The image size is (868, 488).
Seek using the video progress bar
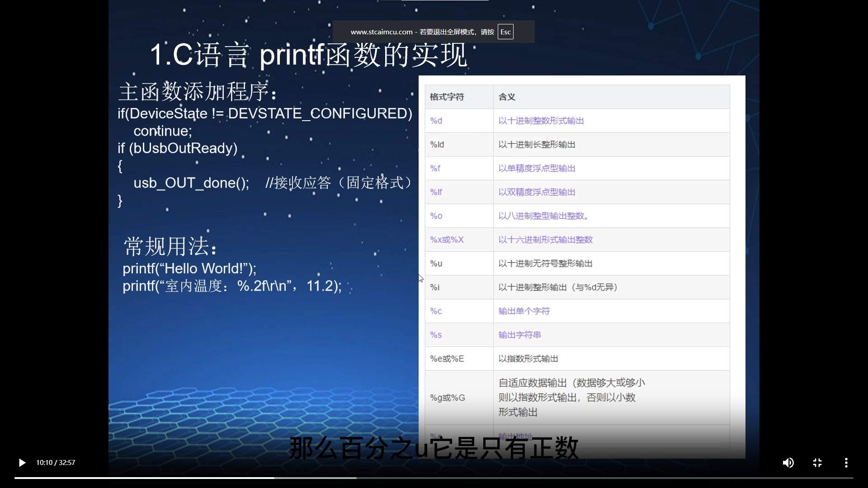[434, 478]
